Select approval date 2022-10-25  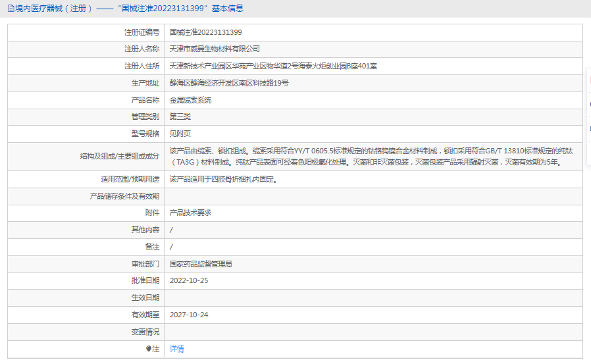189,280
